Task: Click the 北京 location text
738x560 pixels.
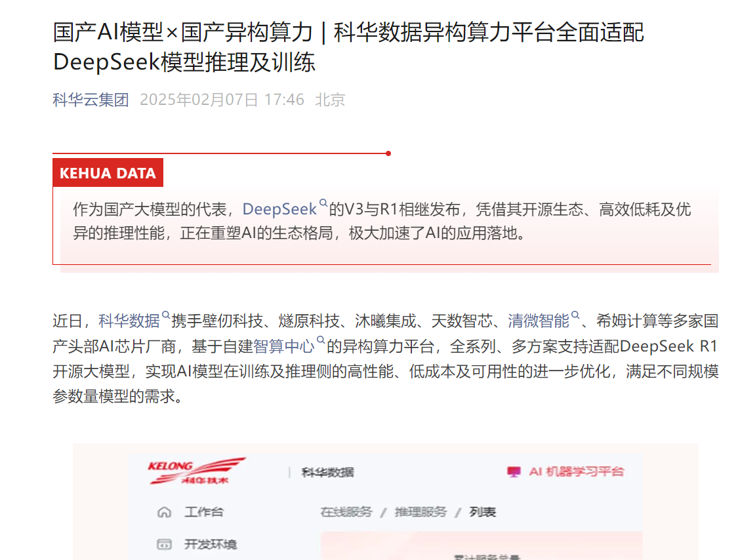Action: (x=330, y=100)
